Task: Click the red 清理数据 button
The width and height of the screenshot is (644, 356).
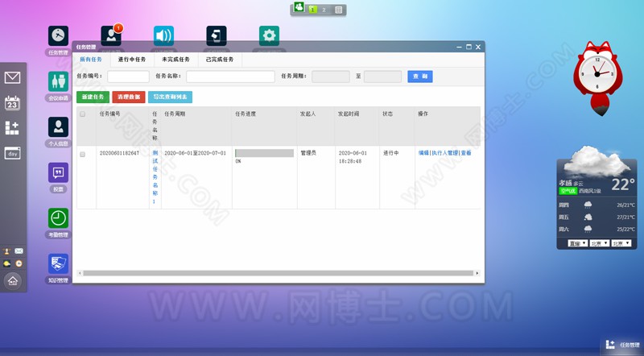Action: pos(129,97)
